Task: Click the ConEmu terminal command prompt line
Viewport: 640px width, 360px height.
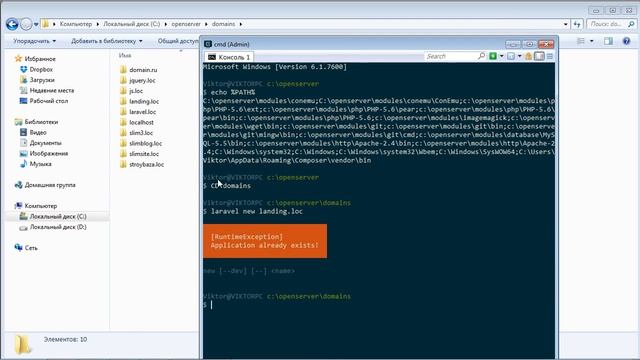Action: point(379,305)
